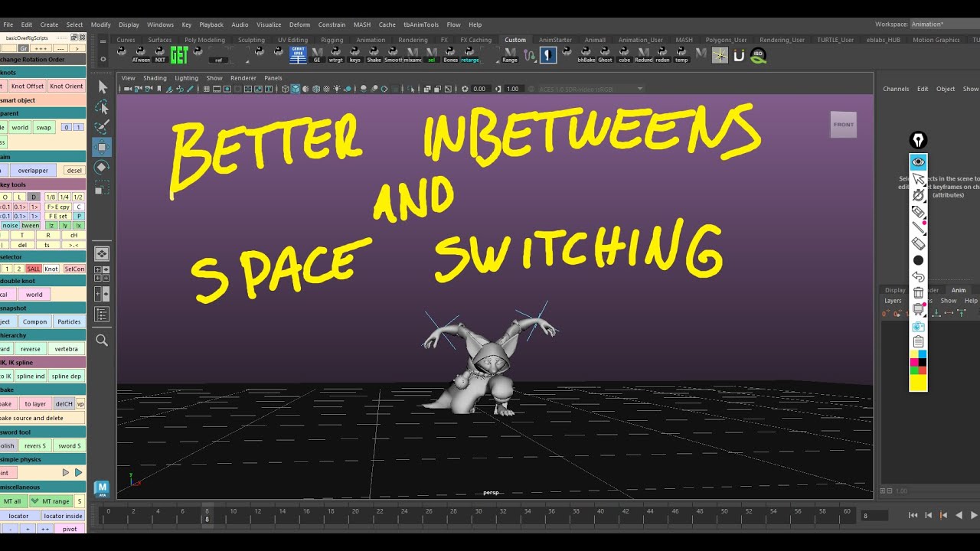Open the Deform menu
This screenshot has height=551, width=980.
pos(299,24)
